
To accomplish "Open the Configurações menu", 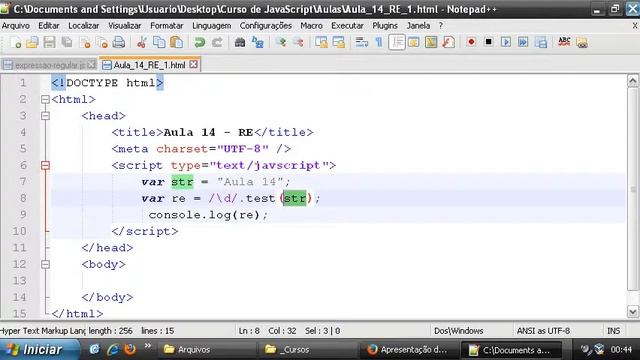I will [266, 26].
